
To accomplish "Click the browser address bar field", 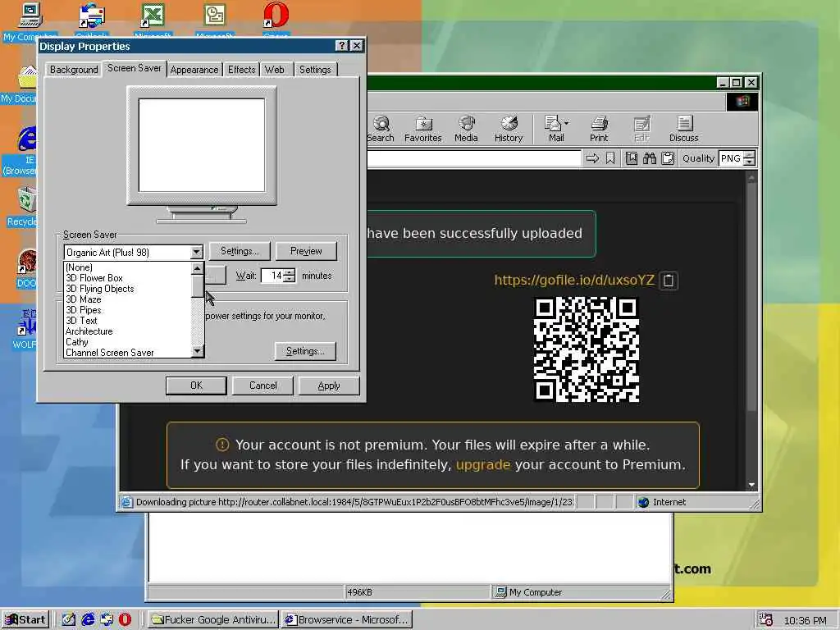I will [473, 158].
